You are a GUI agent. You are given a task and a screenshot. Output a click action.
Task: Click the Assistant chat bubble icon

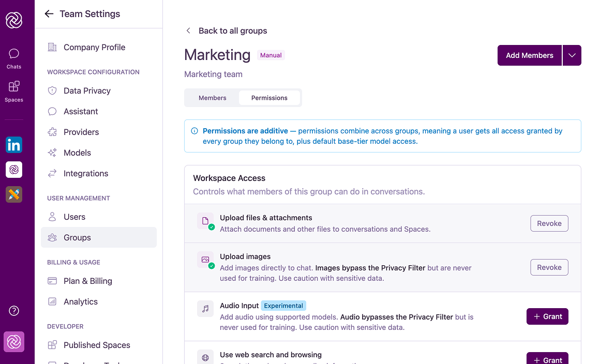pos(52,111)
